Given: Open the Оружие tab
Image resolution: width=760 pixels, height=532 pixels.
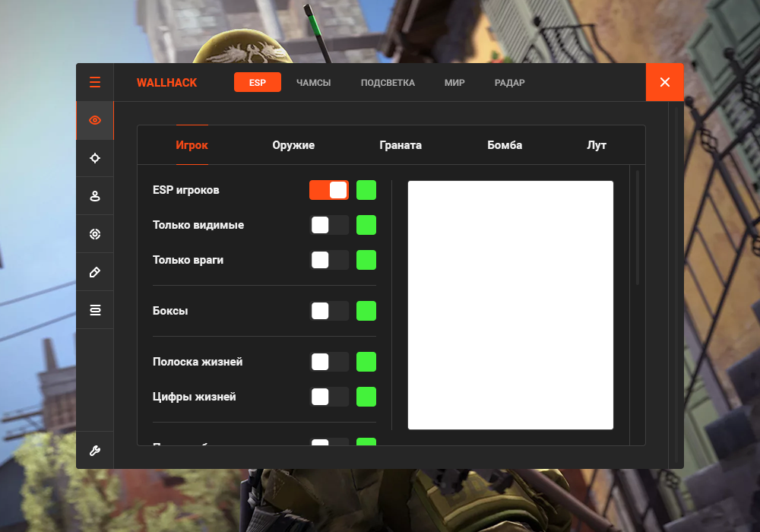Looking at the screenshot, I should pos(293,145).
